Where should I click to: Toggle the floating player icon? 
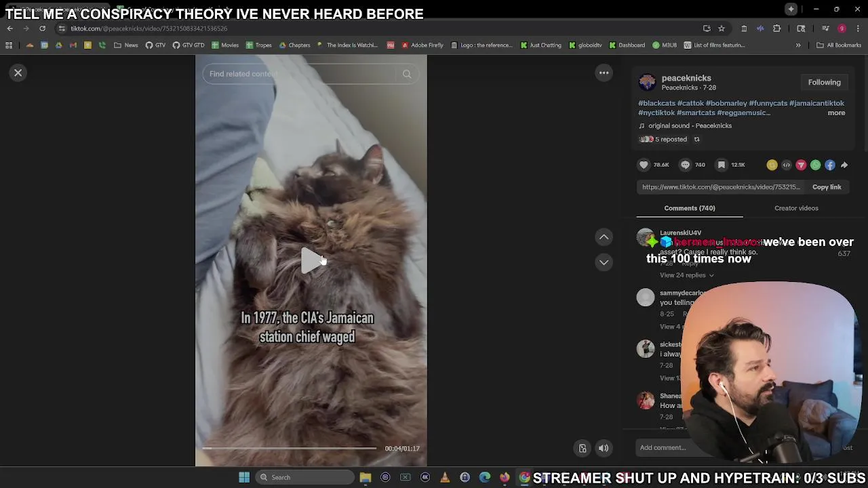[x=583, y=448]
